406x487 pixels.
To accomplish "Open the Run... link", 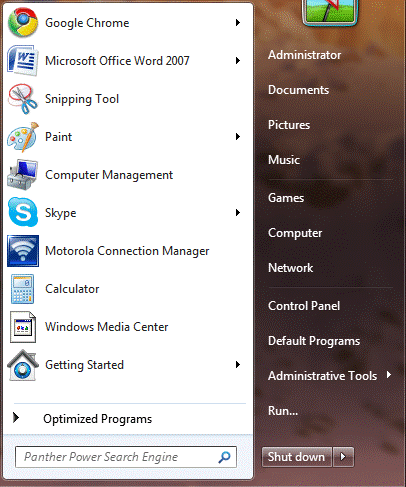I will 283,411.
